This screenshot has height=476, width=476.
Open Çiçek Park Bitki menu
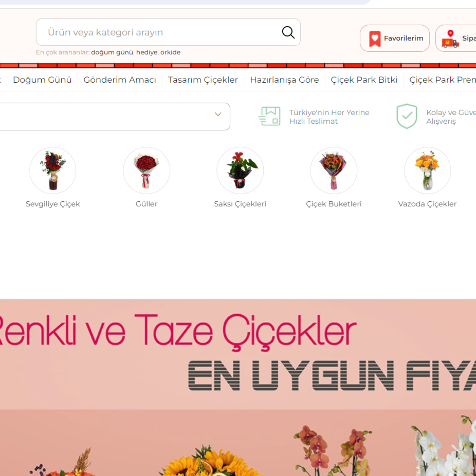(364, 80)
